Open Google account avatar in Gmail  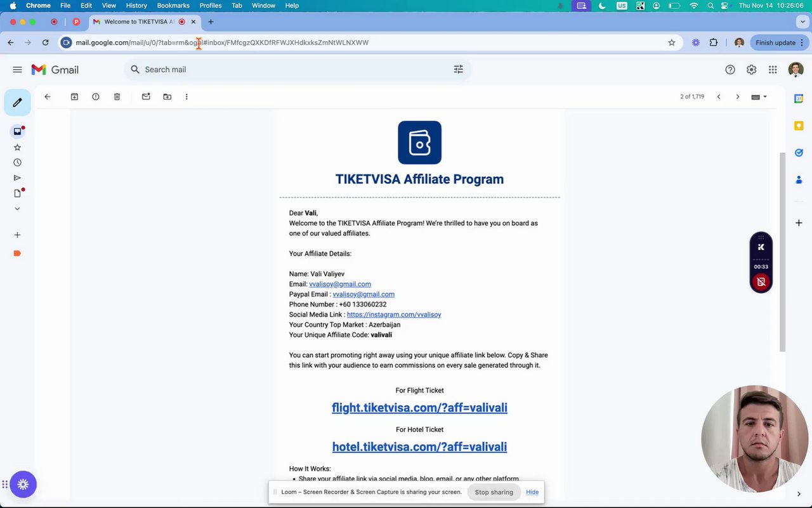pyautogui.click(x=796, y=70)
